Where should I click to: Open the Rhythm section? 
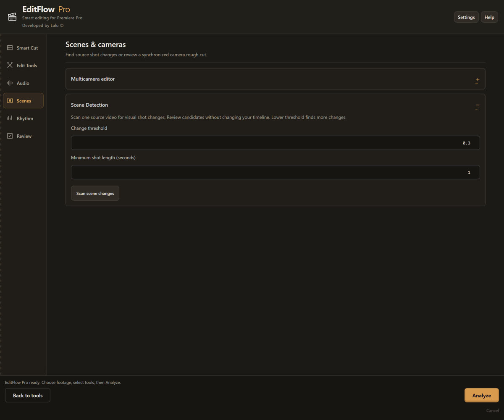tap(24, 118)
